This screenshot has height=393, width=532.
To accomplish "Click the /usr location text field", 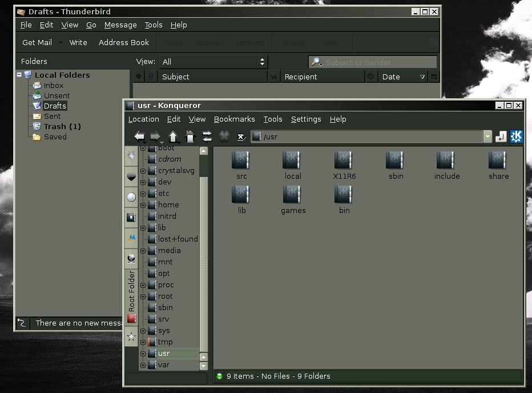I will tap(367, 137).
